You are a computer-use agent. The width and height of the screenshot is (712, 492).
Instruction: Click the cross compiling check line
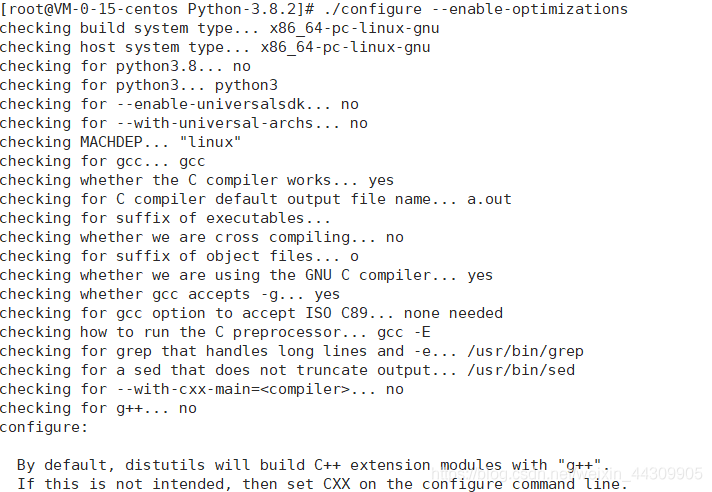pos(202,238)
